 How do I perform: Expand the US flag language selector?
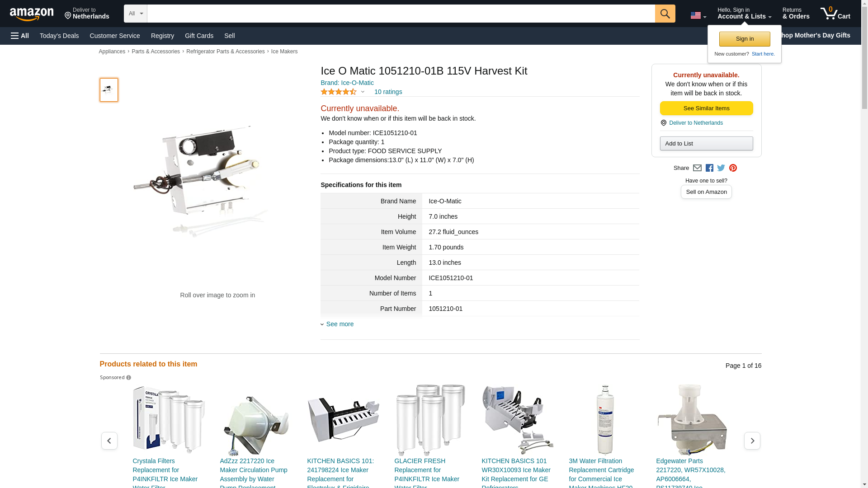coord(698,15)
